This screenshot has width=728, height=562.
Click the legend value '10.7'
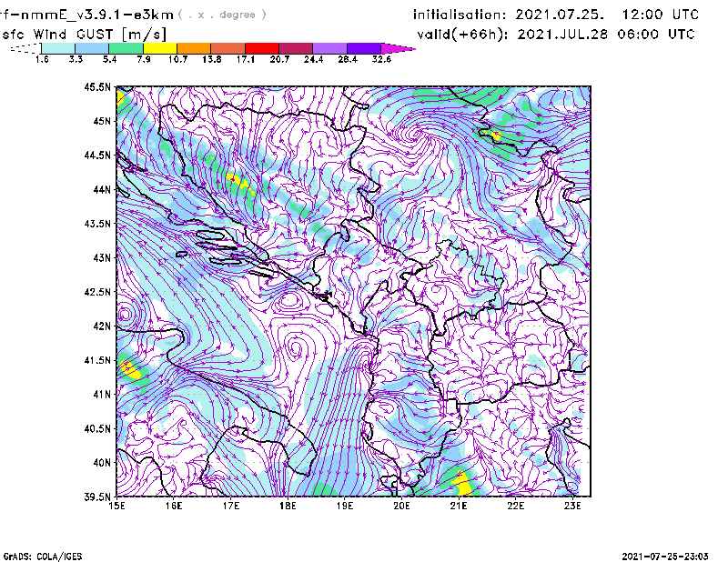[177, 59]
